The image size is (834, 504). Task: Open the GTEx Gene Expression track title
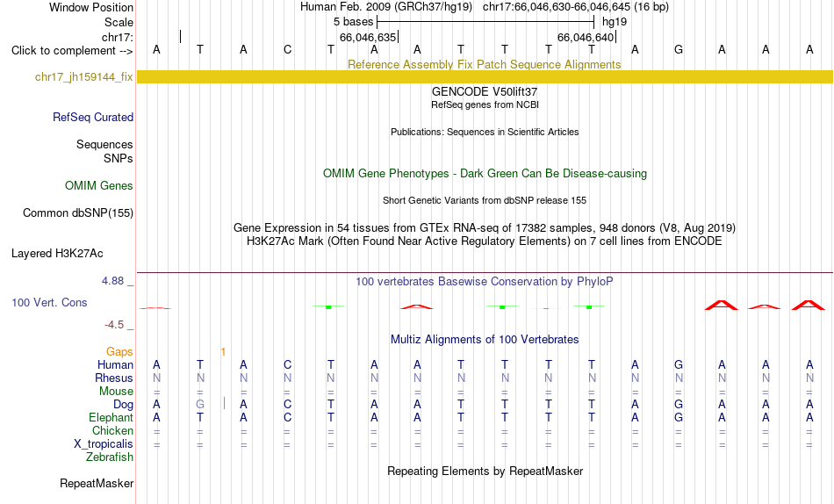click(485, 227)
